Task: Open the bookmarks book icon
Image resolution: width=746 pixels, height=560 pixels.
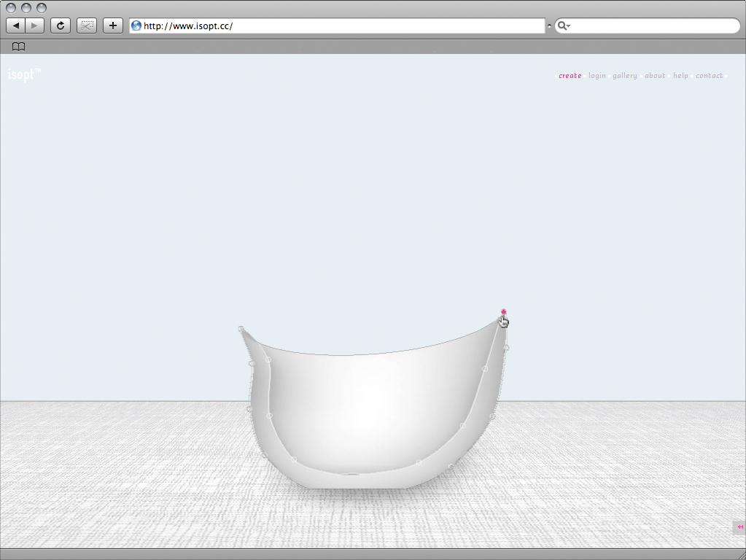Action: tap(18, 47)
